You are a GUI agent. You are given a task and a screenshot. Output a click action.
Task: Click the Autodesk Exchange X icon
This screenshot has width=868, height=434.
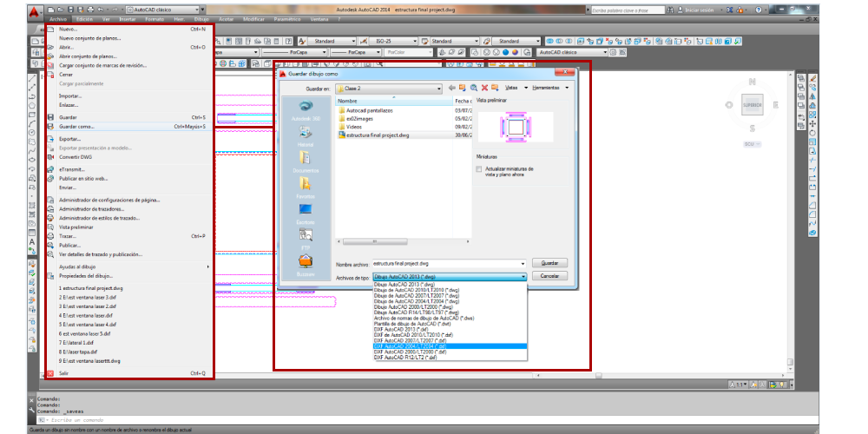tap(731, 10)
